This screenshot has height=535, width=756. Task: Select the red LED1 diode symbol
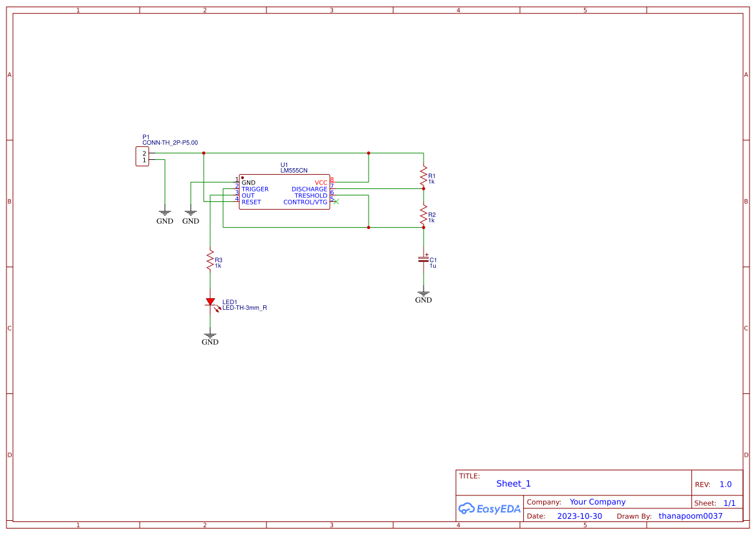tap(210, 302)
